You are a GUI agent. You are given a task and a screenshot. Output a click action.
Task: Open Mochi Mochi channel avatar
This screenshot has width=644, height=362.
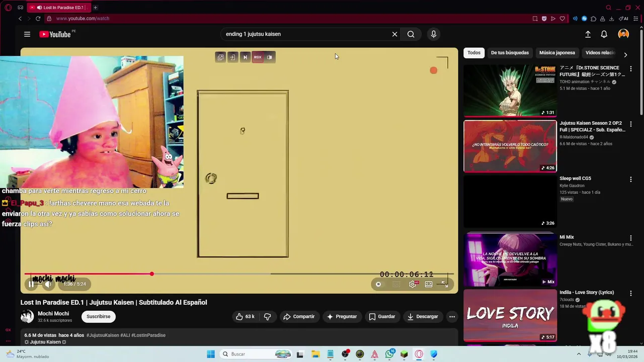(x=27, y=316)
